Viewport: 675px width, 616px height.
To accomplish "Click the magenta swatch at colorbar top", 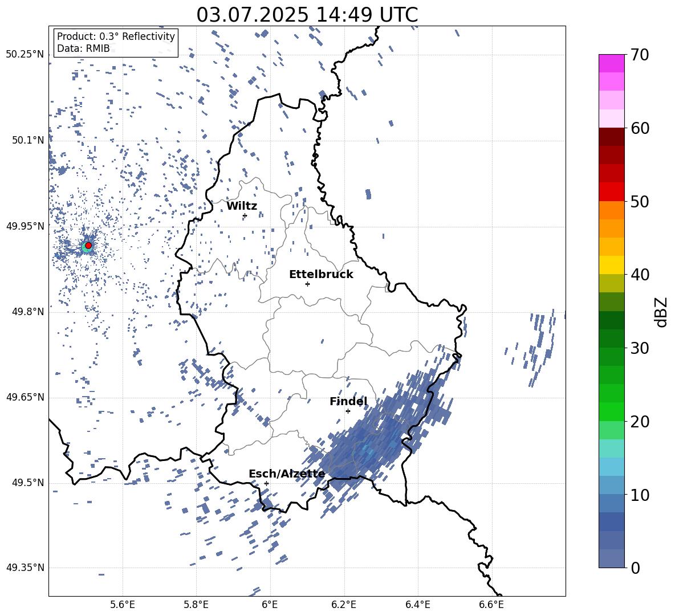I will click(611, 63).
